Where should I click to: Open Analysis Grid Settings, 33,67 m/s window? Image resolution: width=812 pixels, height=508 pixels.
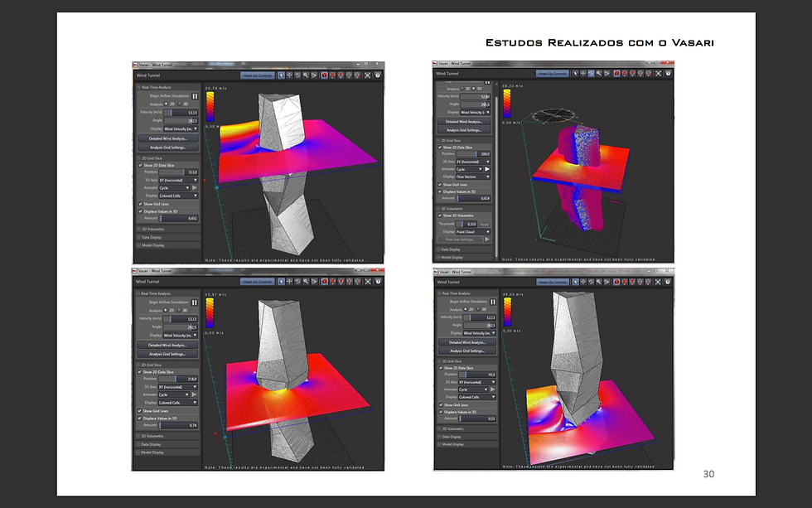pyautogui.click(x=167, y=354)
